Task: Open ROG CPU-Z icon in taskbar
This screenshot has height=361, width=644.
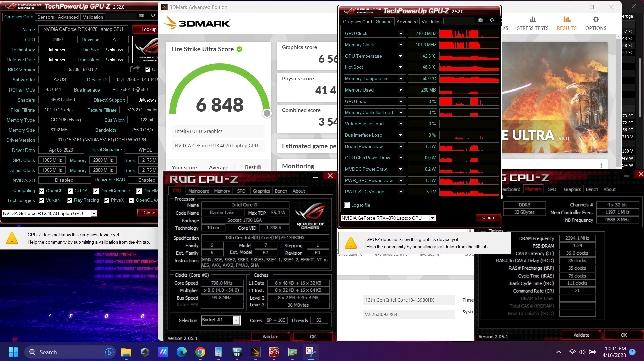Action: [274, 352]
